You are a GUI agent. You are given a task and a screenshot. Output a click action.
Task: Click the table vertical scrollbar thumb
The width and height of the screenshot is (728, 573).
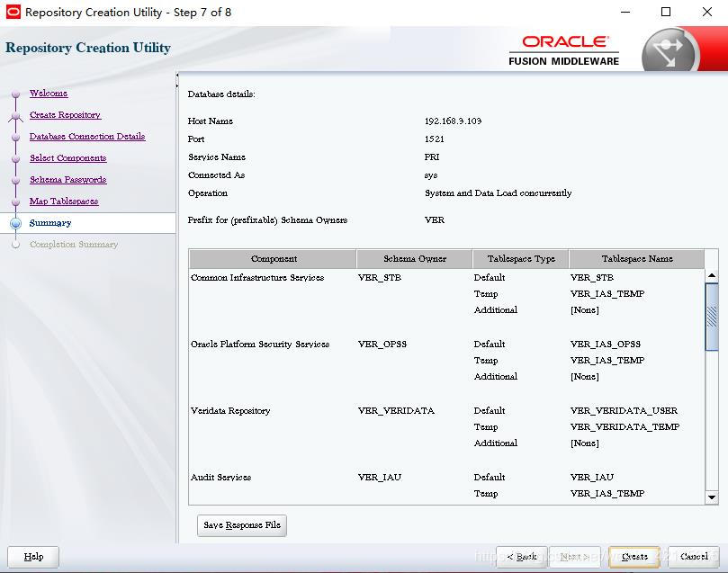712,317
